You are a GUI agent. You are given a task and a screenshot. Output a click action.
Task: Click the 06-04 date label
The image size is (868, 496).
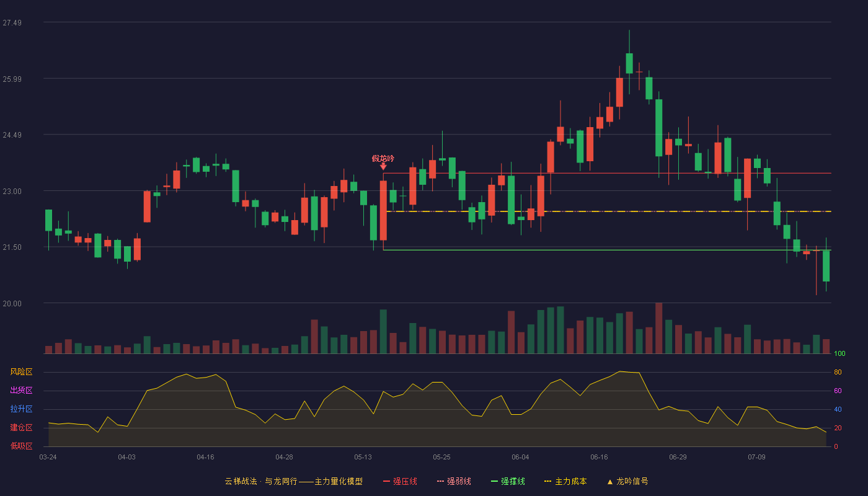[x=520, y=457]
